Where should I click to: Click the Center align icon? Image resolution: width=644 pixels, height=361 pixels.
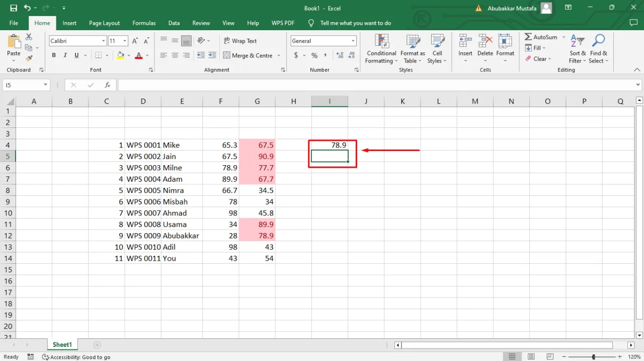click(175, 55)
